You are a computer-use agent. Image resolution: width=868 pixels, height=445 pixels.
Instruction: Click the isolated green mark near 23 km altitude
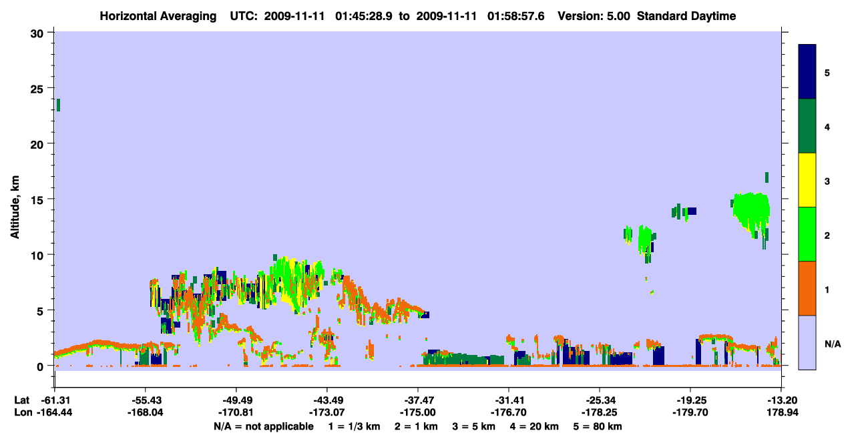[x=58, y=105]
